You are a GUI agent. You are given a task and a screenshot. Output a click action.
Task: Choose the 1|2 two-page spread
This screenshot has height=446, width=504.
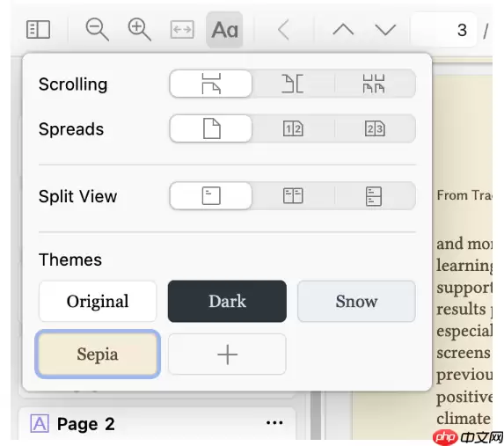tap(293, 128)
